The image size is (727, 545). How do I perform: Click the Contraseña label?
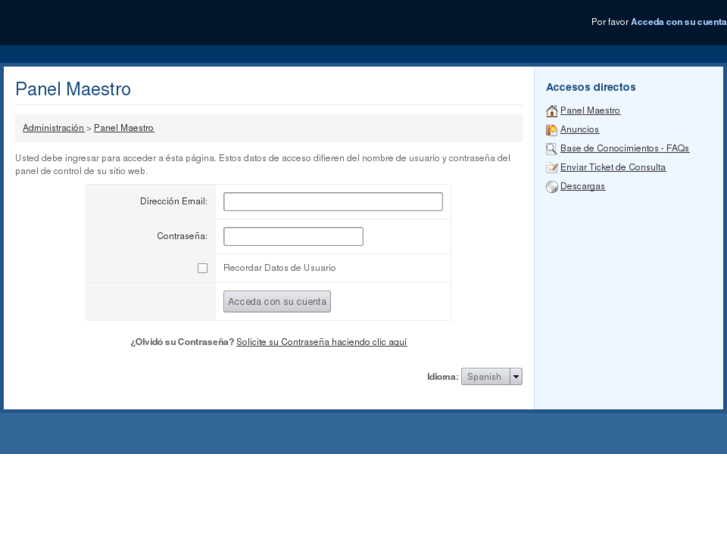point(182,236)
